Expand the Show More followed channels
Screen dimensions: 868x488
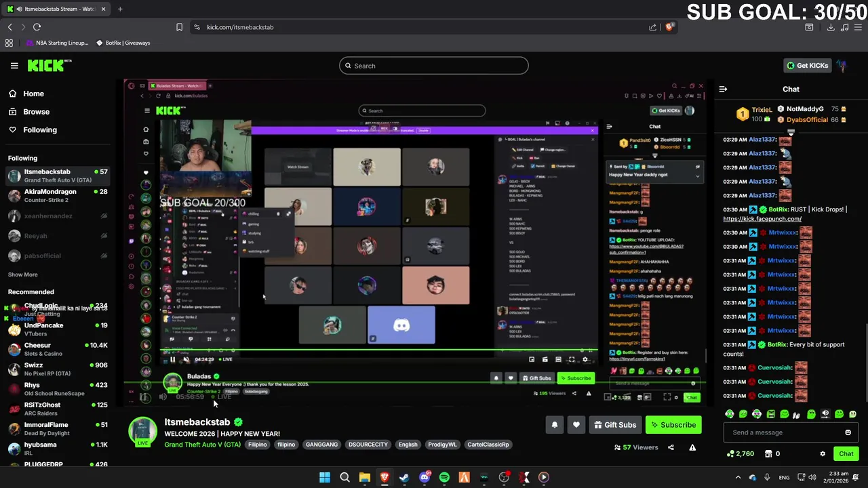point(22,274)
